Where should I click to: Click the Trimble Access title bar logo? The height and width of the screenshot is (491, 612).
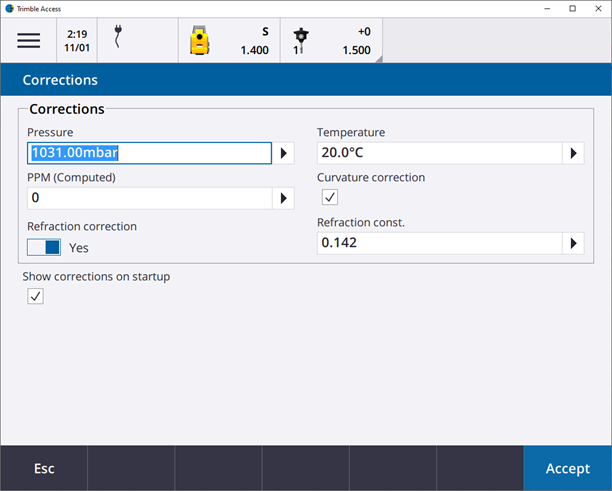coord(9,8)
